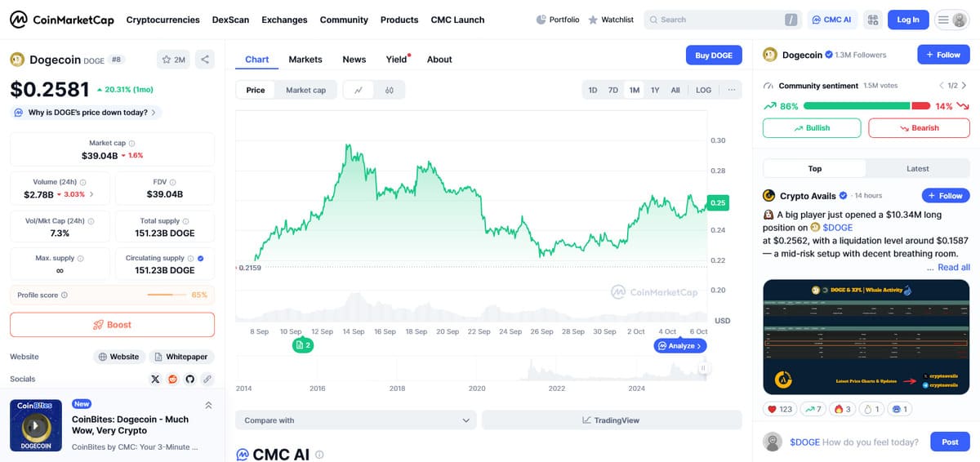Toggle the LOG scale on chart
This screenshot has height=462, width=980.
(703, 90)
